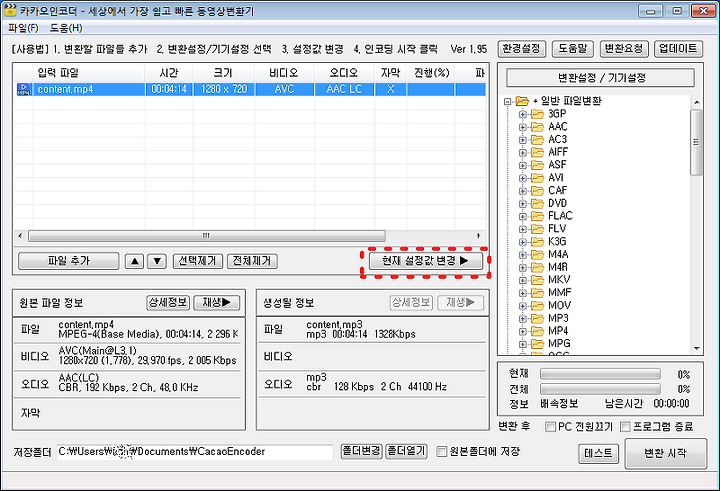The width and height of the screenshot is (720, 491).
Task: Select the FLAC folder icon
Action: [537, 216]
